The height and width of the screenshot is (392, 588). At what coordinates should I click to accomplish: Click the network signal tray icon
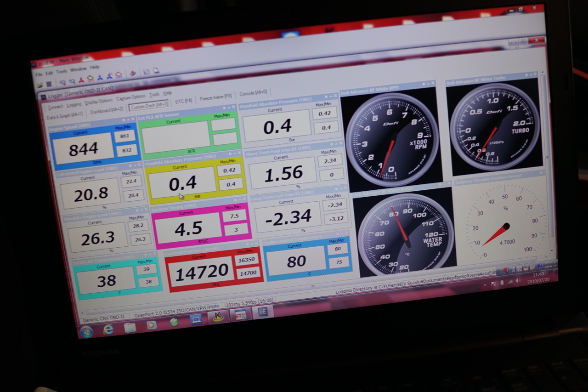[510, 282]
